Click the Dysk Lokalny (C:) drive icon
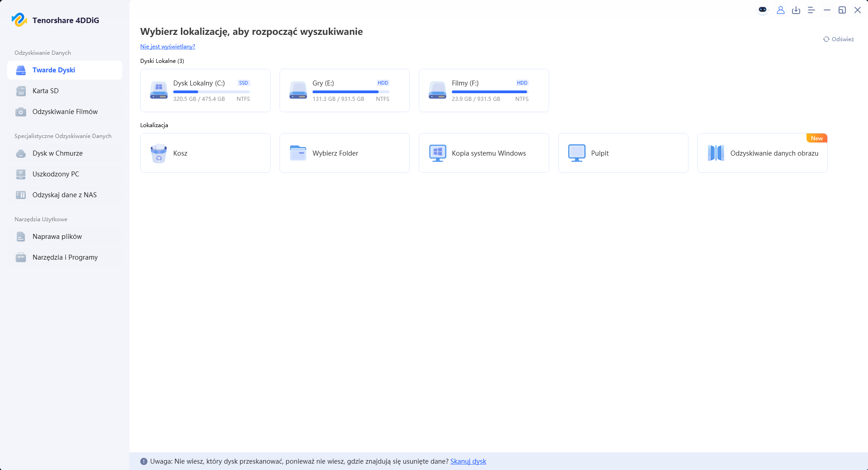Viewport: 868px width, 470px height. tap(159, 90)
